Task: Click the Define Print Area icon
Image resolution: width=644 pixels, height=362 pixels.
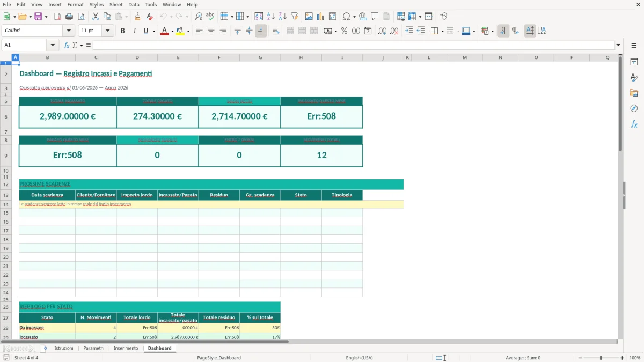Action: pyautogui.click(x=401, y=17)
